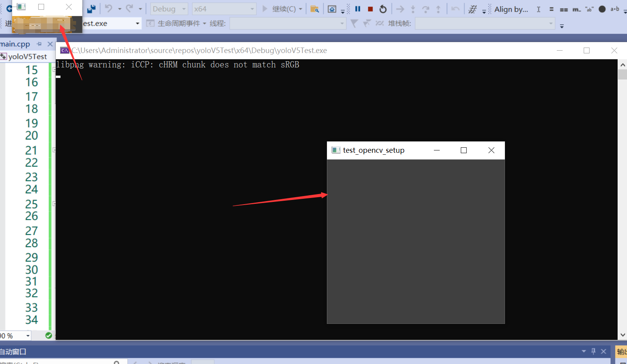Expand the 继续(C) button dropdown arrow
The image size is (627, 364).
(x=300, y=9)
